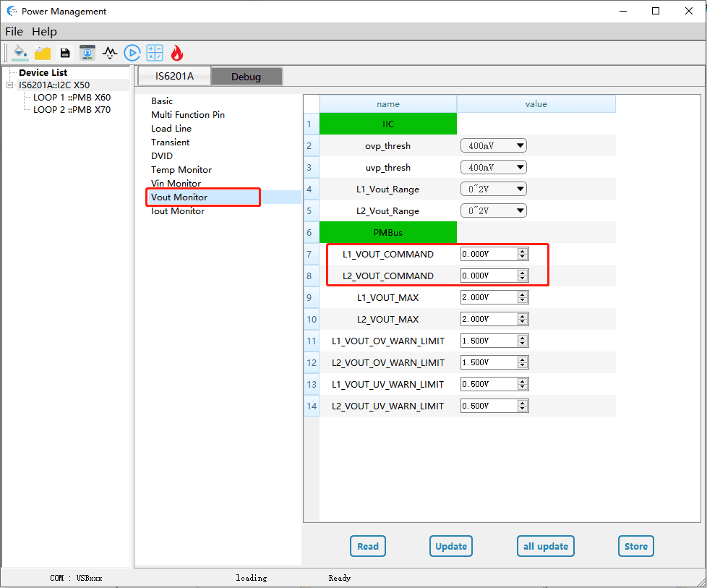Collapse the IS6201A::I2C X50 tree node
This screenshot has height=588, width=707.
(10, 85)
